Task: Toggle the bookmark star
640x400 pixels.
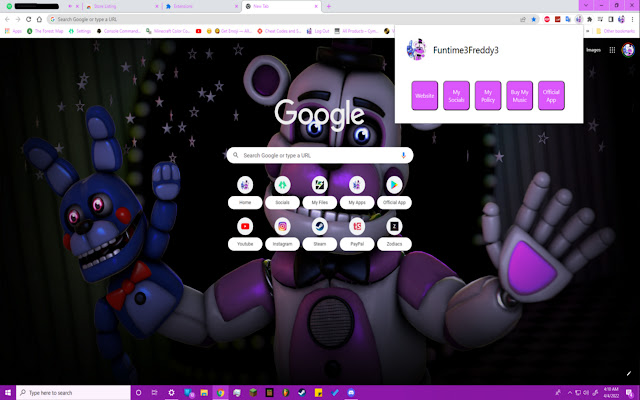Action: click(533, 19)
